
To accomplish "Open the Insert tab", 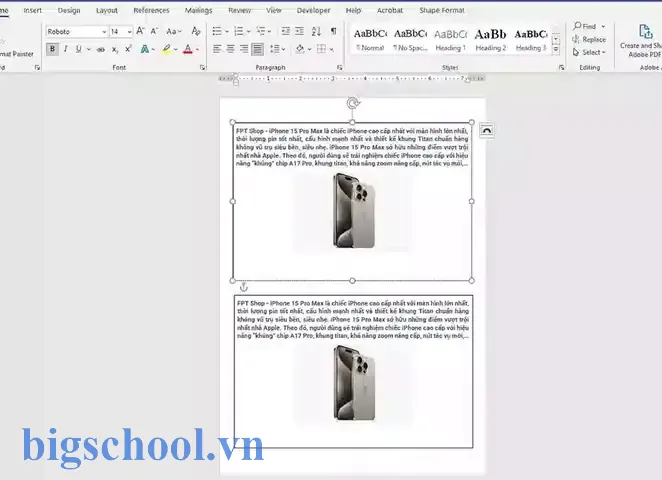I will (33, 10).
